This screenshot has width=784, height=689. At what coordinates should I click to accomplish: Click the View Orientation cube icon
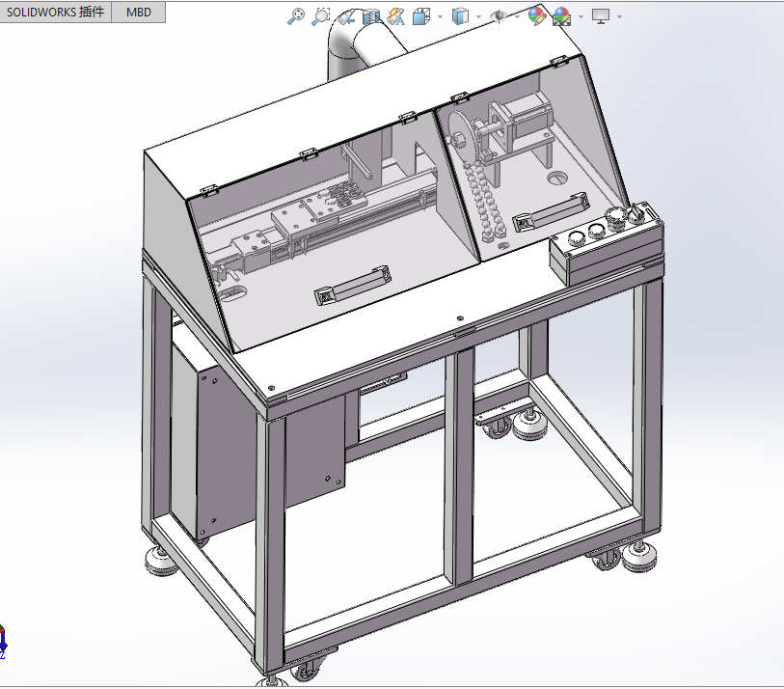pyautogui.click(x=421, y=16)
